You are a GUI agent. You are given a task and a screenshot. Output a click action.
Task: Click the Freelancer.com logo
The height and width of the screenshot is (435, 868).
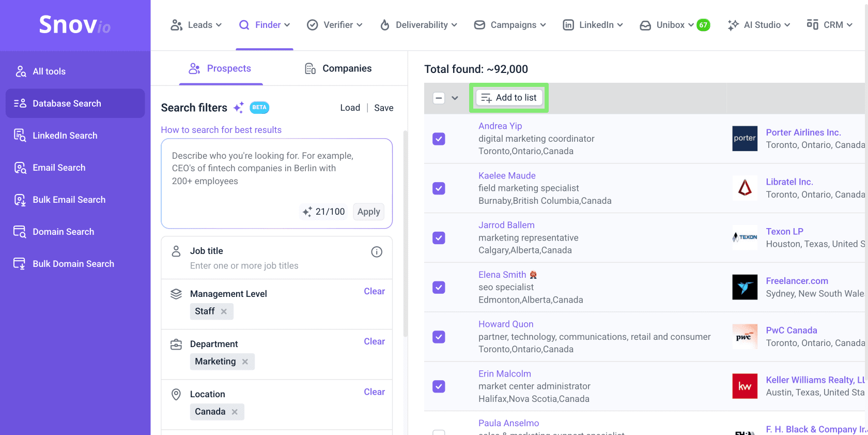tap(745, 287)
